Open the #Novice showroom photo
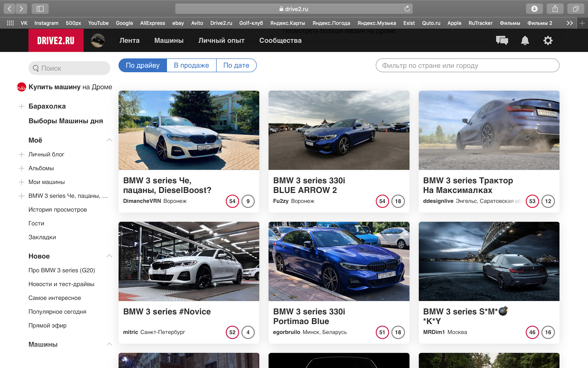Viewport: 588px width, 368px height. pos(189,261)
